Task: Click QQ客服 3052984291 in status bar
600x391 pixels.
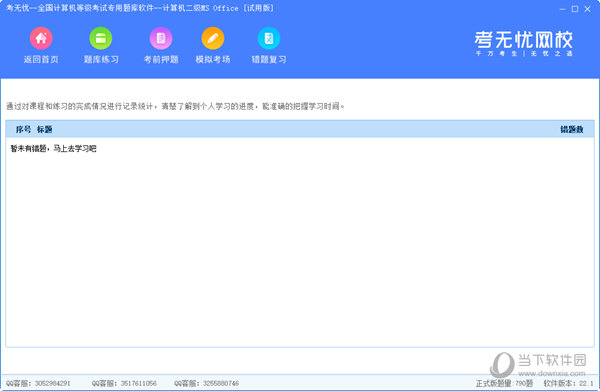Action: pyautogui.click(x=38, y=383)
